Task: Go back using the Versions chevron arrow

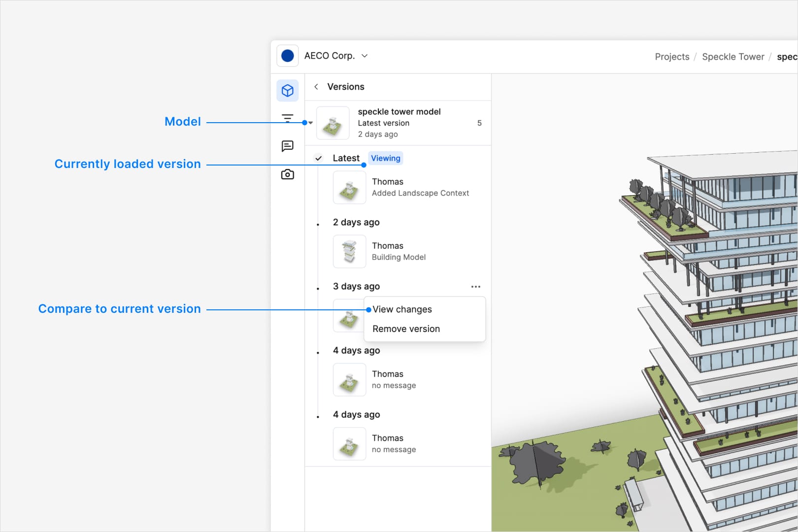Action: pos(316,87)
